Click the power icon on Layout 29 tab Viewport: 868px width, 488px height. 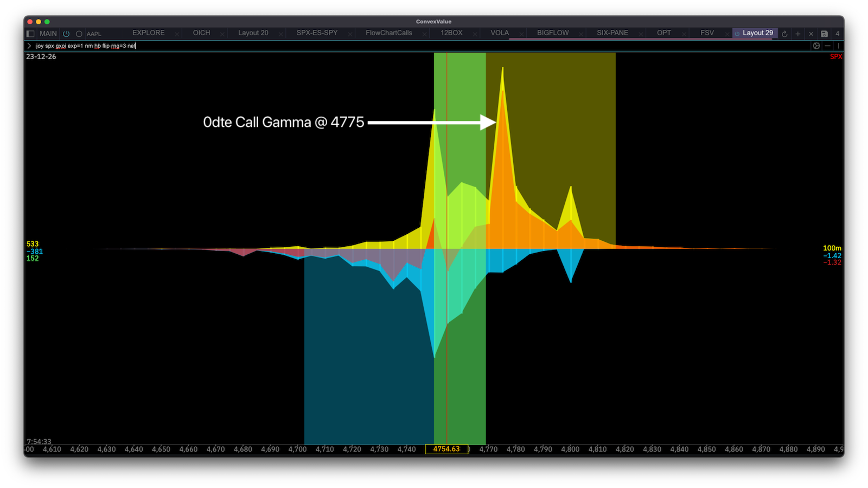pyautogui.click(x=737, y=34)
